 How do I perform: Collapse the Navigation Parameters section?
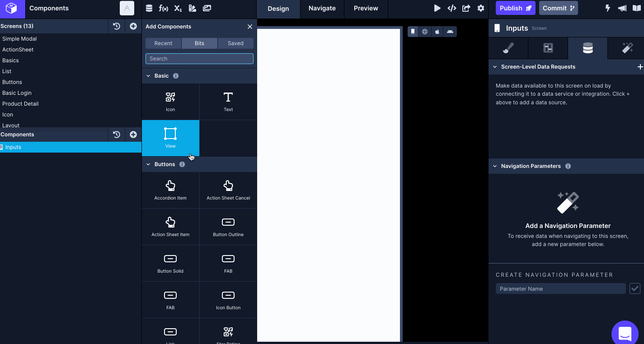pyautogui.click(x=495, y=166)
